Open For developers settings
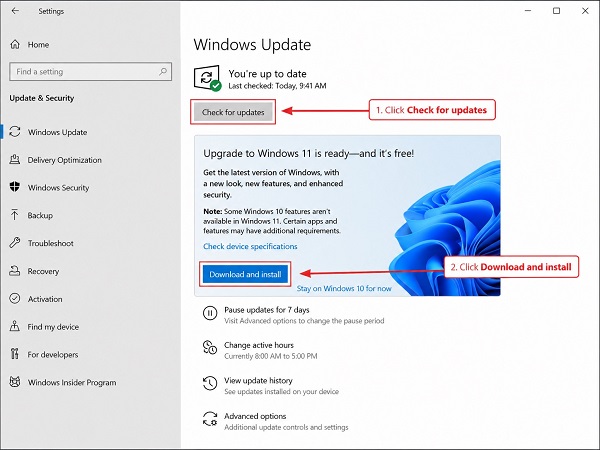600x450 pixels. [x=53, y=354]
